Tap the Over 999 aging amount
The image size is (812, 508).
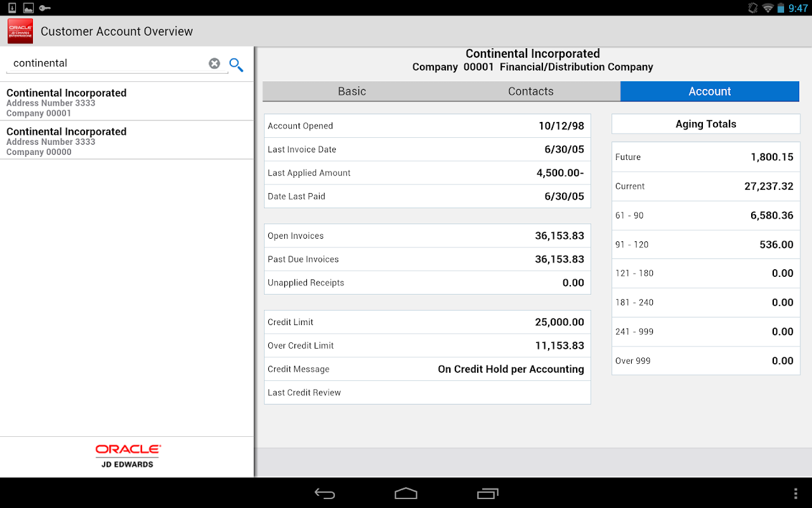[783, 361]
